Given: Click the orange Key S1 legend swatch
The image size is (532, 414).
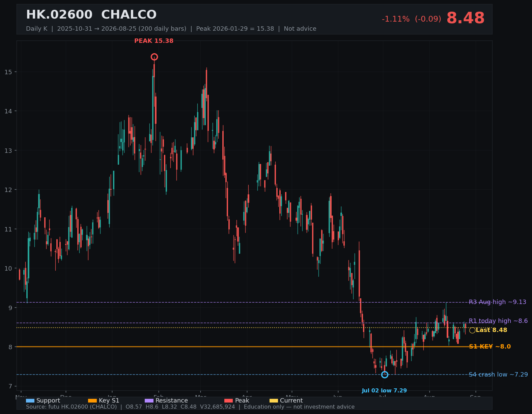Looking at the screenshot, I should 92,401.
